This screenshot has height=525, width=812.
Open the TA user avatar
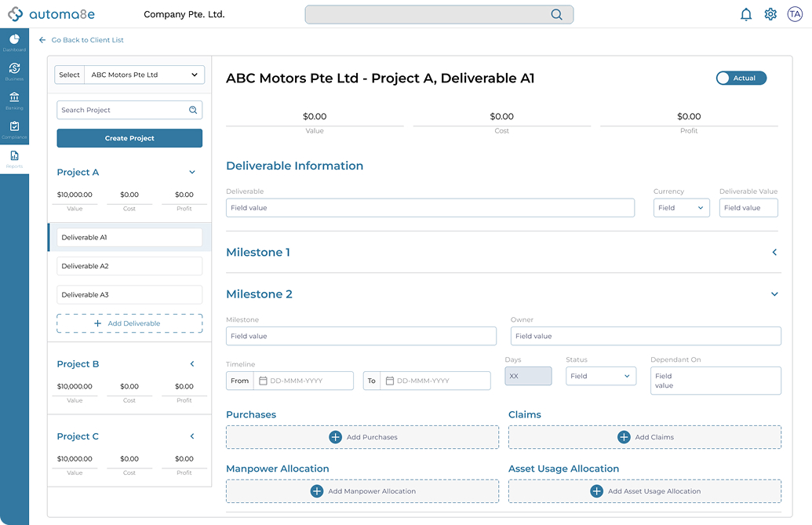795,14
